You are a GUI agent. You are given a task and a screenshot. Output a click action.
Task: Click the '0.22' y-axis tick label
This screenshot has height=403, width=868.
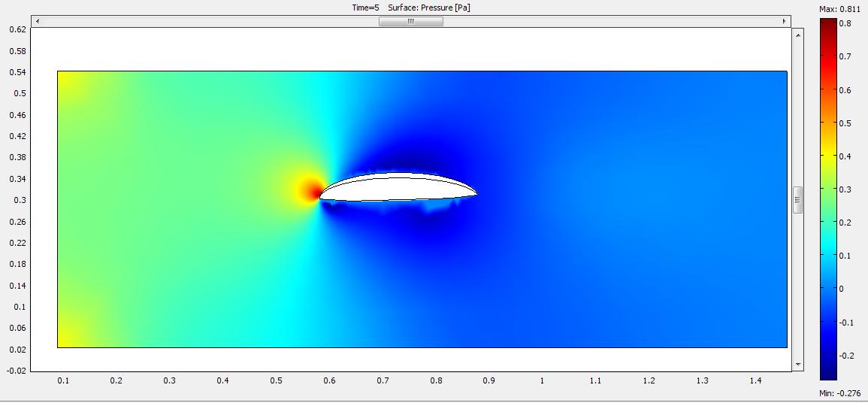(18, 242)
